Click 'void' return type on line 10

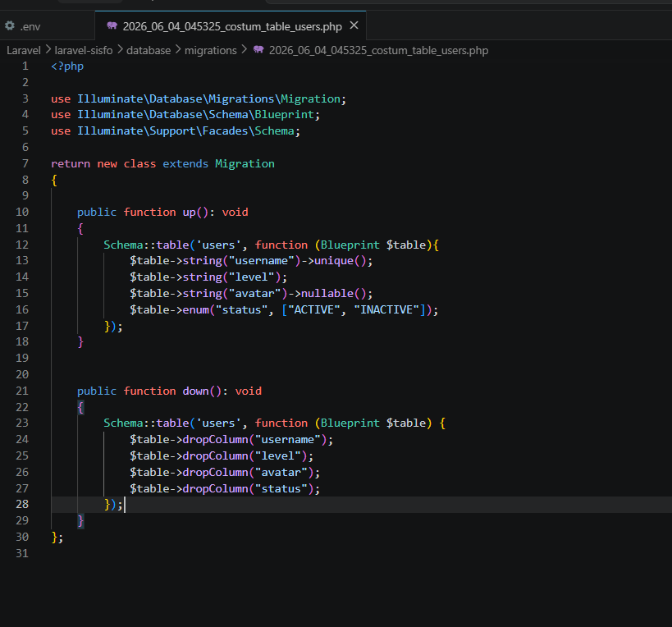pos(235,212)
